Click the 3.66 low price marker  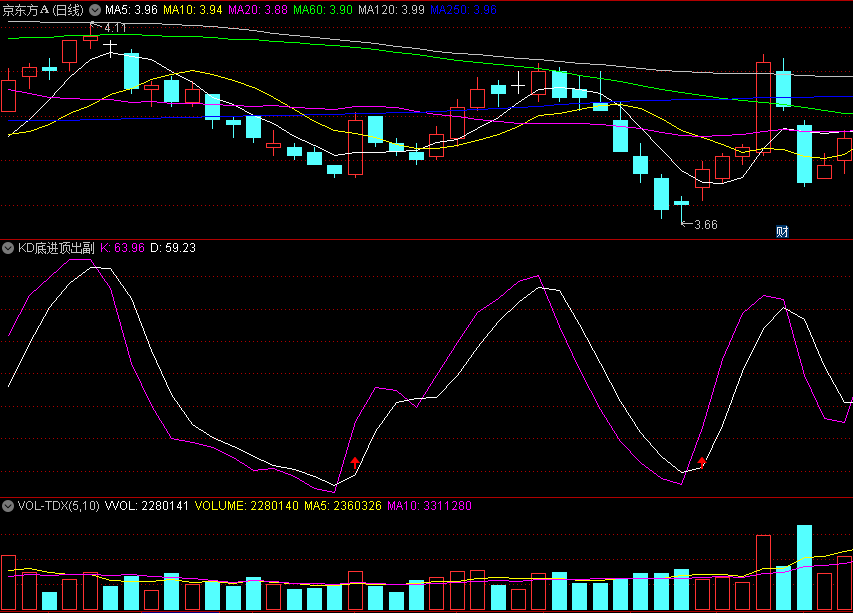[x=706, y=225]
